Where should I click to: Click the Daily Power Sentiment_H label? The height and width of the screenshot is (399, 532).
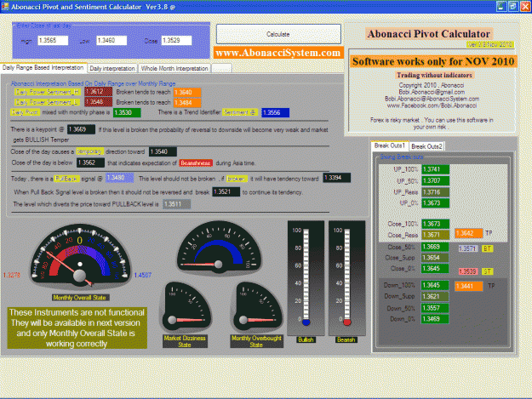pos(47,92)
